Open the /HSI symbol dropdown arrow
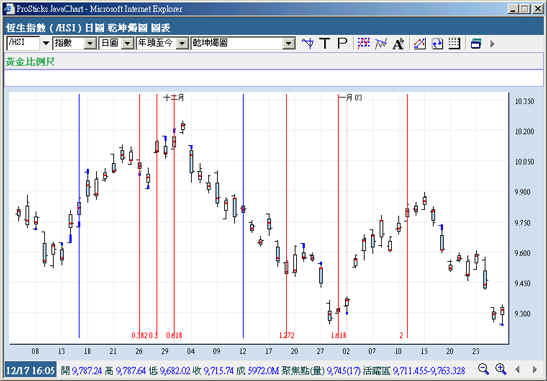Screen dimensions: 547x381 tap(46, 44)
